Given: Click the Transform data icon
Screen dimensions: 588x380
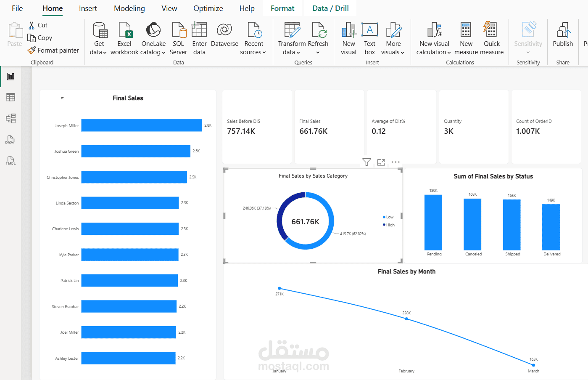Looking at the screenshot, I should pyautogui.click(x=292, y=30).
